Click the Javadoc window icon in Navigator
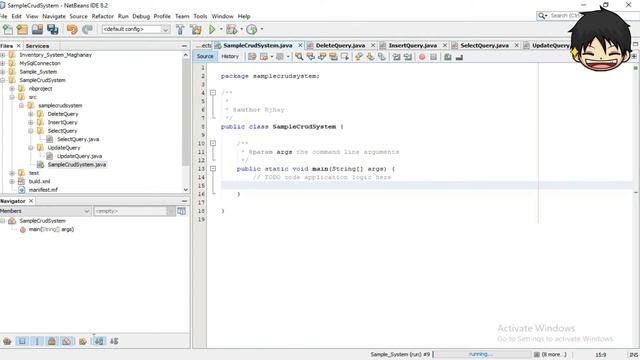Viewport: 640px width, 360px height. point(182,211)
